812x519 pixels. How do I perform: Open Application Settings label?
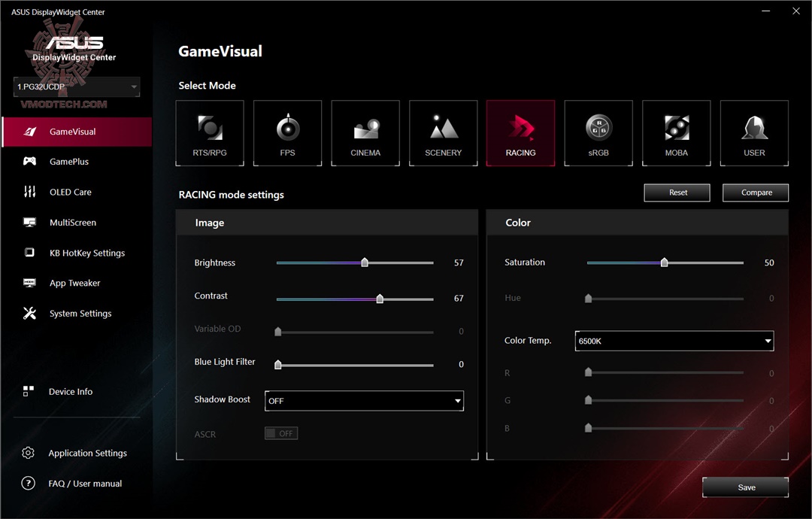(x=87, y=454)
